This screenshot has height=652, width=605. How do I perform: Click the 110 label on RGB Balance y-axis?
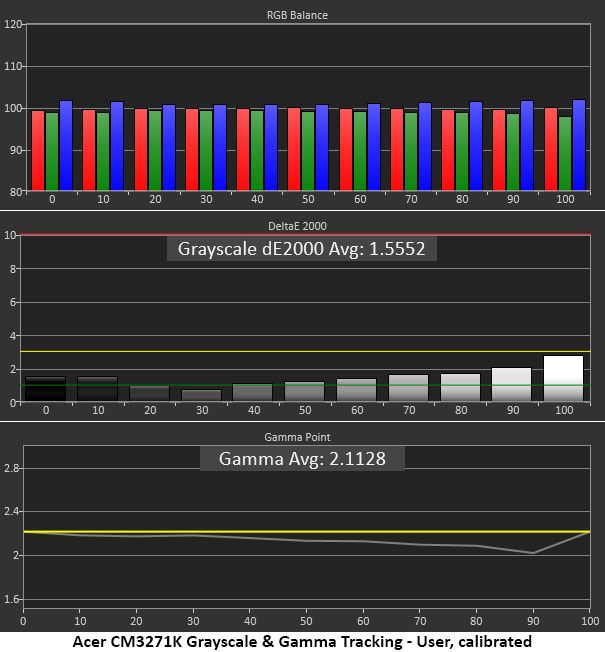pyautogui.click(x=13, y=66)
